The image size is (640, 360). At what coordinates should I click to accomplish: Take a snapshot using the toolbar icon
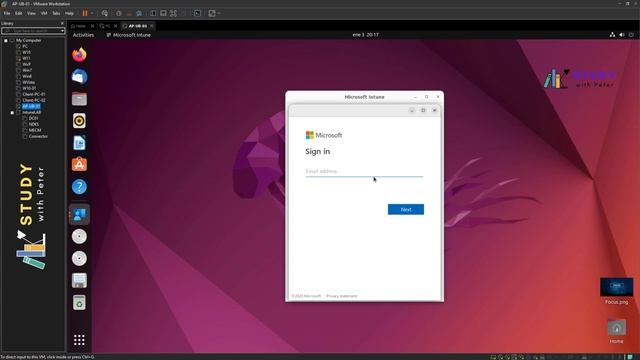pos(119,13)
